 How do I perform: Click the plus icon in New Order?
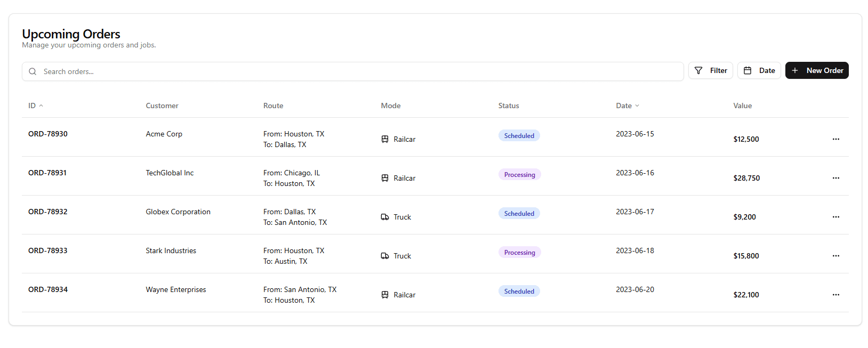pyautogui.click(x=795, y=70)
